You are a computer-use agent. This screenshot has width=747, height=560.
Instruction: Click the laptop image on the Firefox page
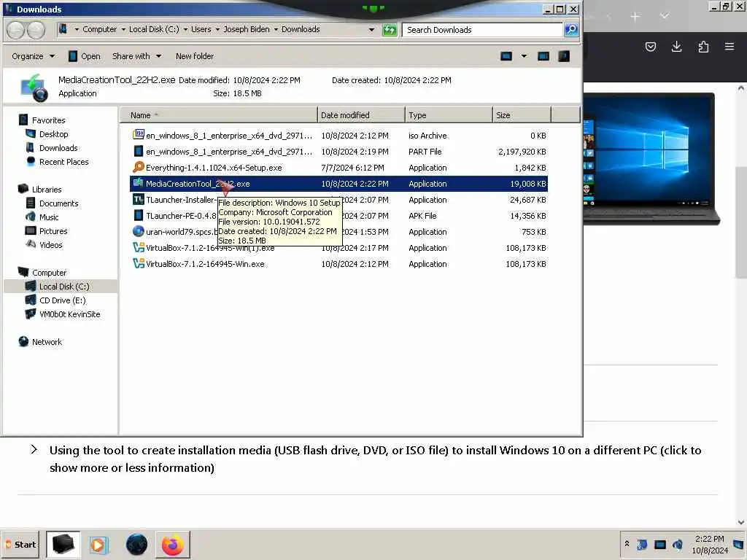pos(651,159)
